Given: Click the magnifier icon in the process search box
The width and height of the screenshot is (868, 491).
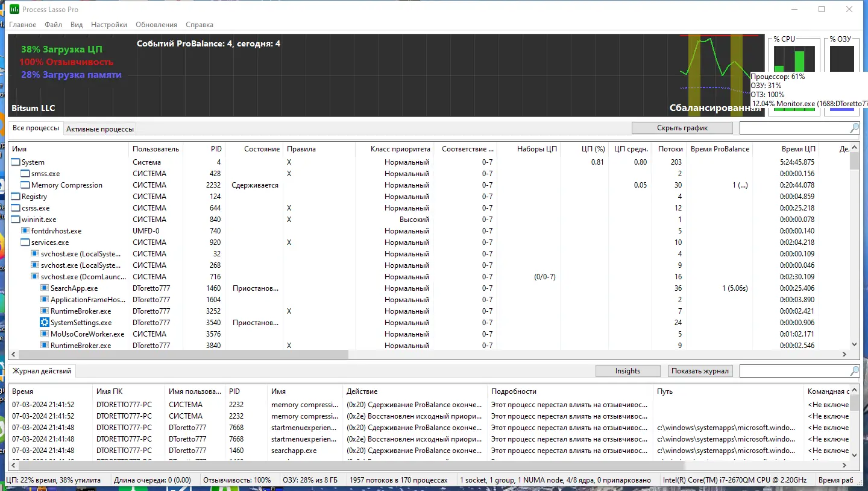Looking at the screenshot, I should point(854,128).
